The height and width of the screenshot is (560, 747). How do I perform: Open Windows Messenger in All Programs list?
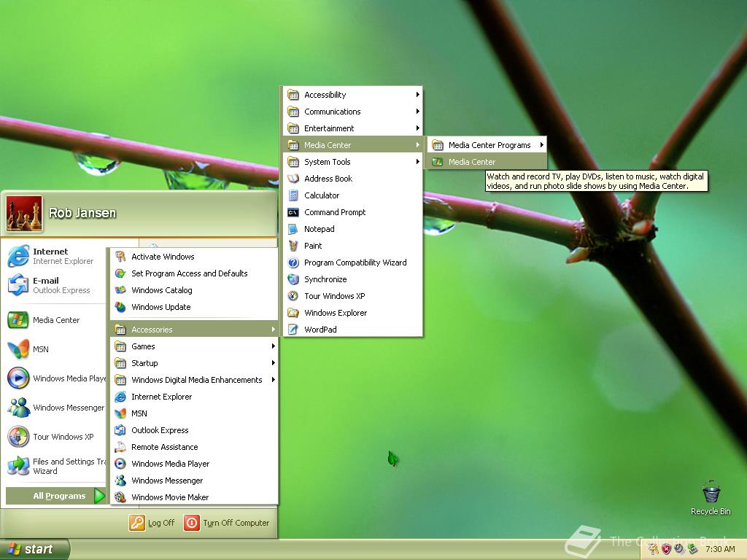click(x=194, y=481)
